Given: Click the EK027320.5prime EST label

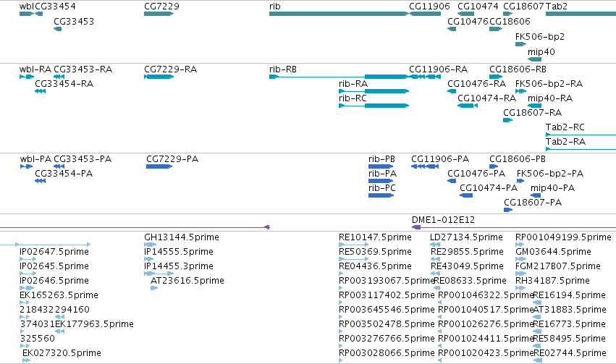Looking at the screenshot, I should 62,353.
